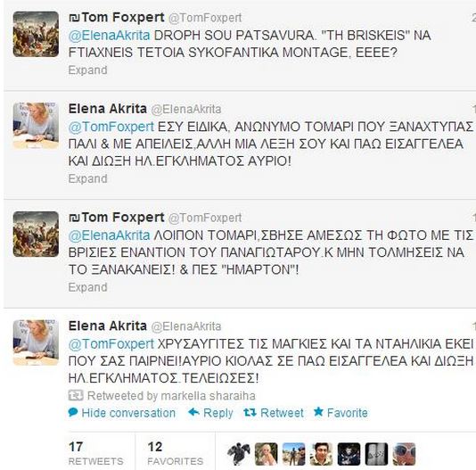Open the Elena Akrita name in the second tweet

[108, 109]
